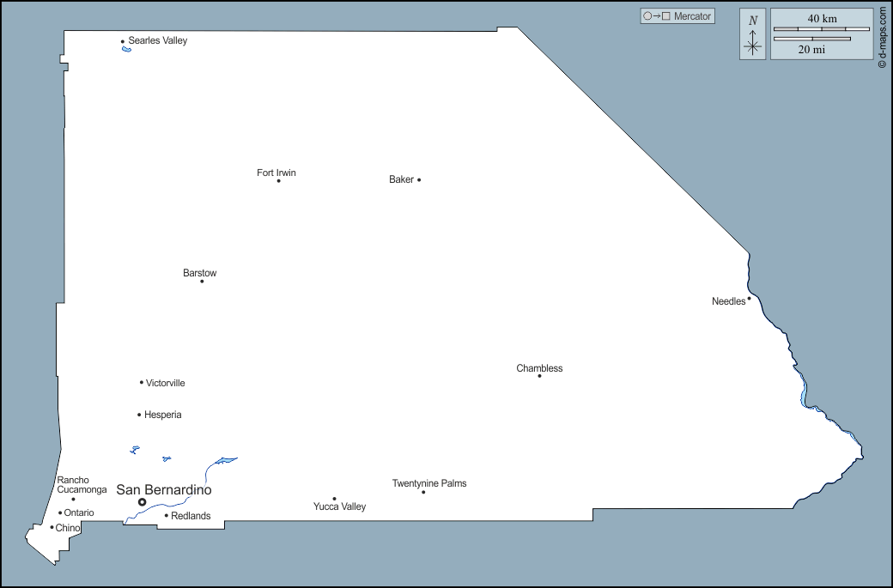This screenshot has height=588, width=893.
Task: Click the Redlands label
Action: (191, 516)
